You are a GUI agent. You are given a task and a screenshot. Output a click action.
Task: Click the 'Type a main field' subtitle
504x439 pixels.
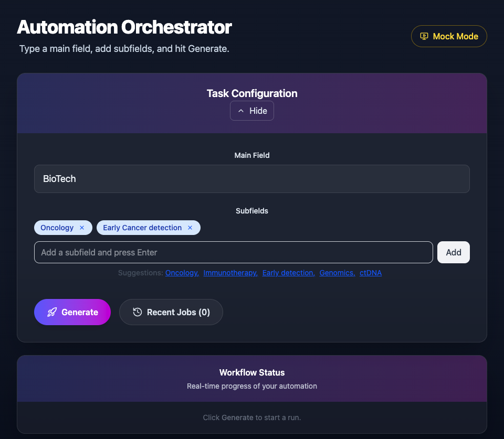point(124,49)
